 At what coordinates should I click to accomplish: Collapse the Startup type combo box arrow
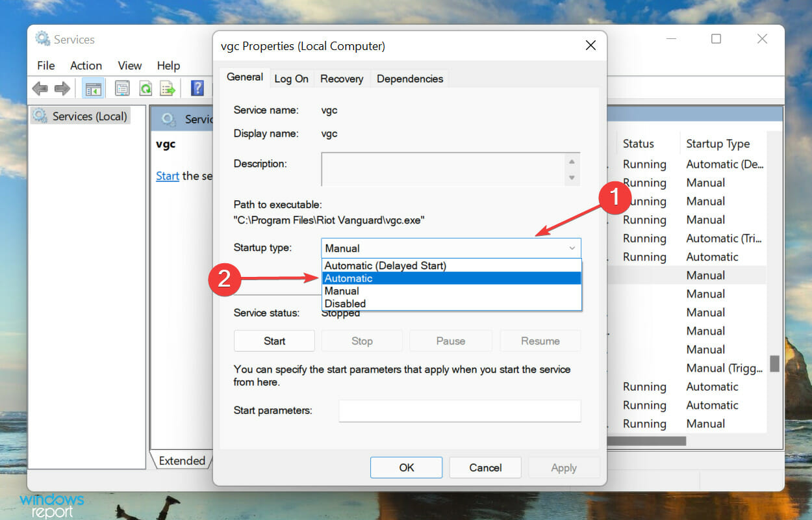click(572, 248)
